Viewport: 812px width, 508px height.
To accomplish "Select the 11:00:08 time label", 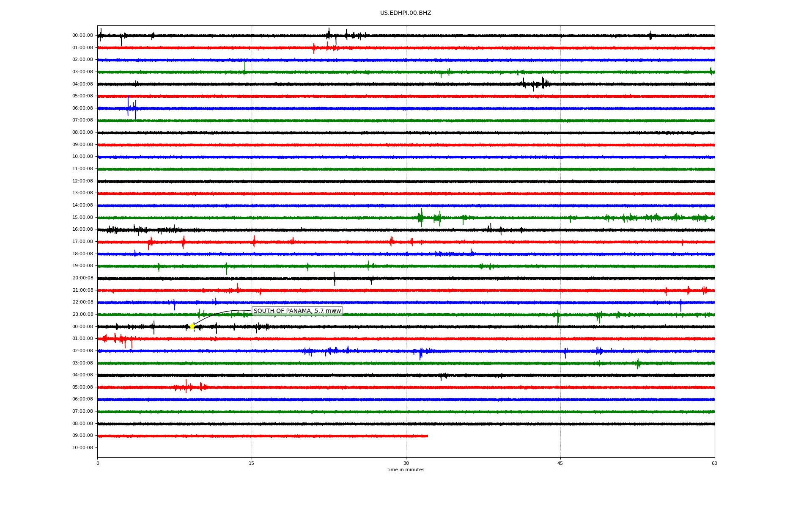I will (x=82, y=169).
